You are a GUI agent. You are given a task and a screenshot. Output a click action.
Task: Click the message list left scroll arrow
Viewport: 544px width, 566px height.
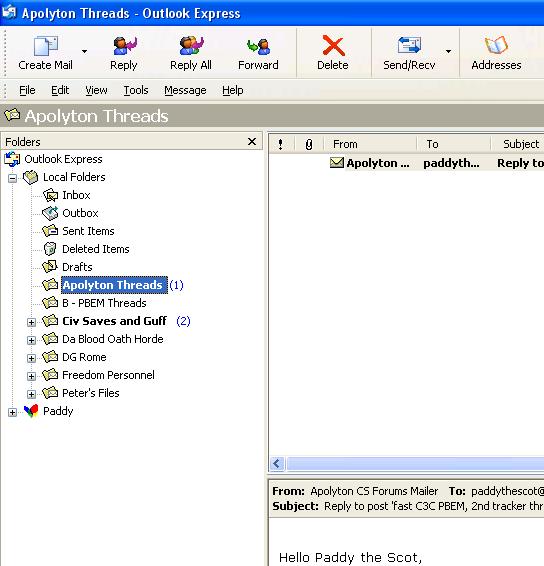(x=277, y=463)
